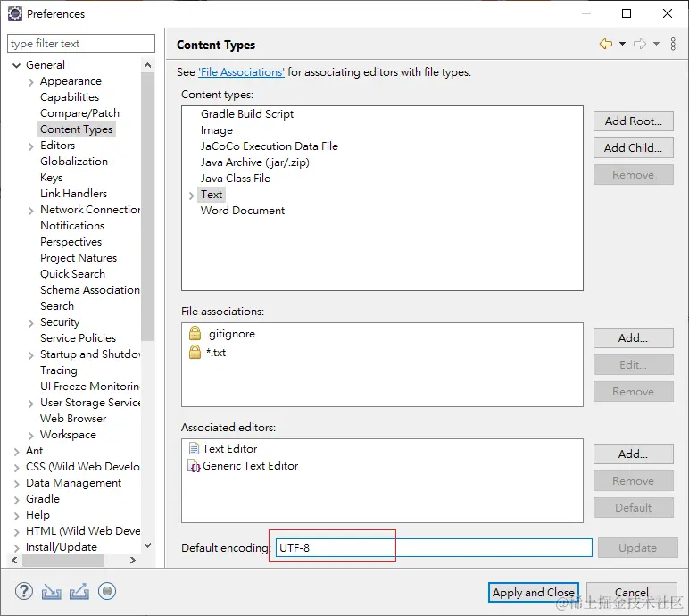Open the Help question mark icon
This screenshot has height=616, width=689.
[24, 591]
